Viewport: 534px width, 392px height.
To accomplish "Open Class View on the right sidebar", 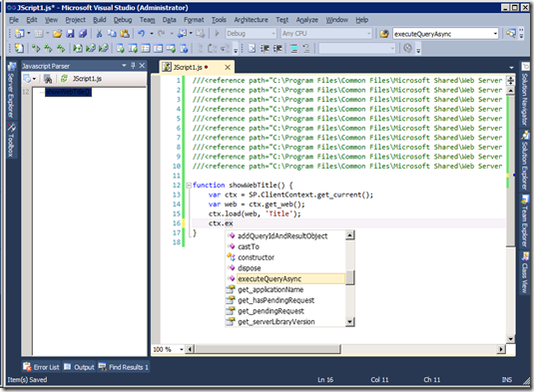I will pyautogui.click(x=525, y=272).
